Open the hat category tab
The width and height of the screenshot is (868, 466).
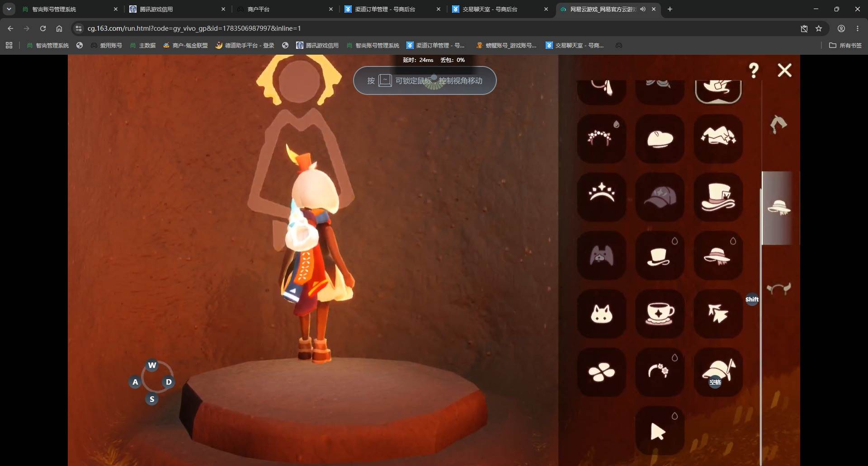coord(778,207)
